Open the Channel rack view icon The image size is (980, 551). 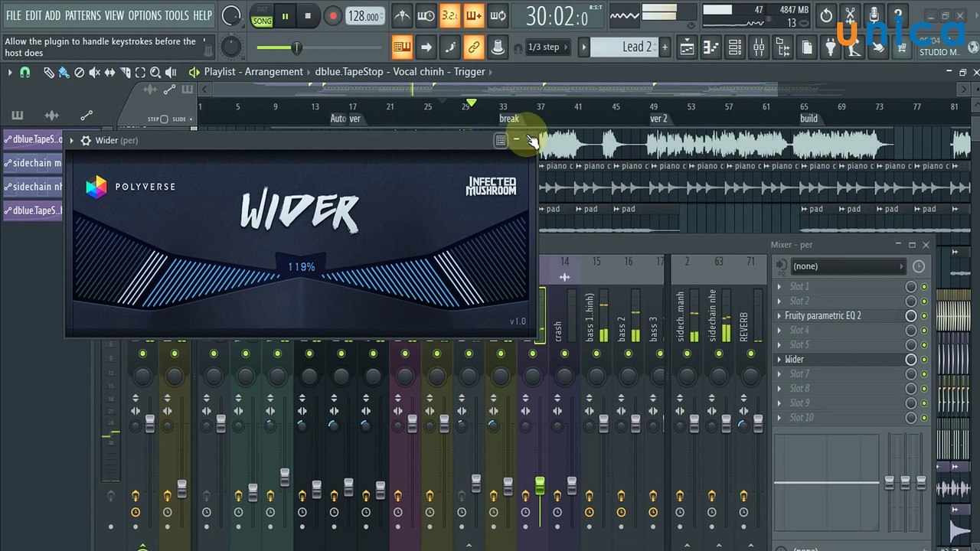[x=734, y=48]
